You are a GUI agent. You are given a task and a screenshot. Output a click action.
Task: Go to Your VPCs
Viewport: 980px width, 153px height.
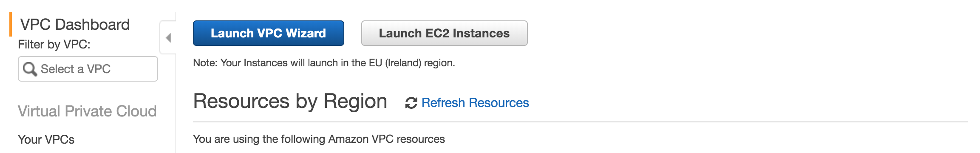tap(46, 139)
